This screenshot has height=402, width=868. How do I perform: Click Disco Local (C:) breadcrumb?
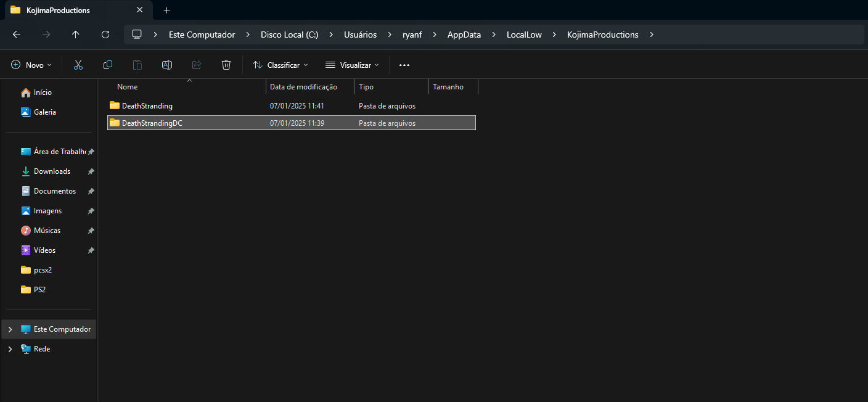(x=290, y=35)
